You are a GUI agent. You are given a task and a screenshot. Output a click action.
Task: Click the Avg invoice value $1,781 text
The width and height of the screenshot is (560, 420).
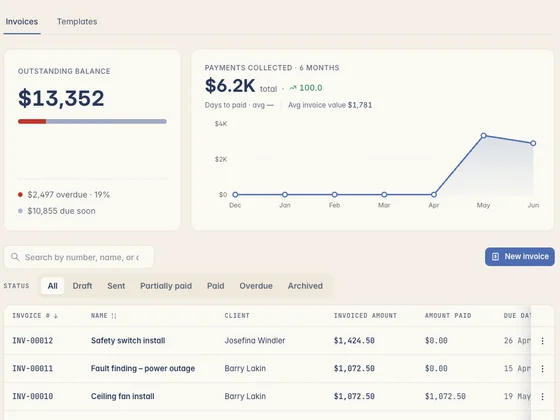[330, 105]
